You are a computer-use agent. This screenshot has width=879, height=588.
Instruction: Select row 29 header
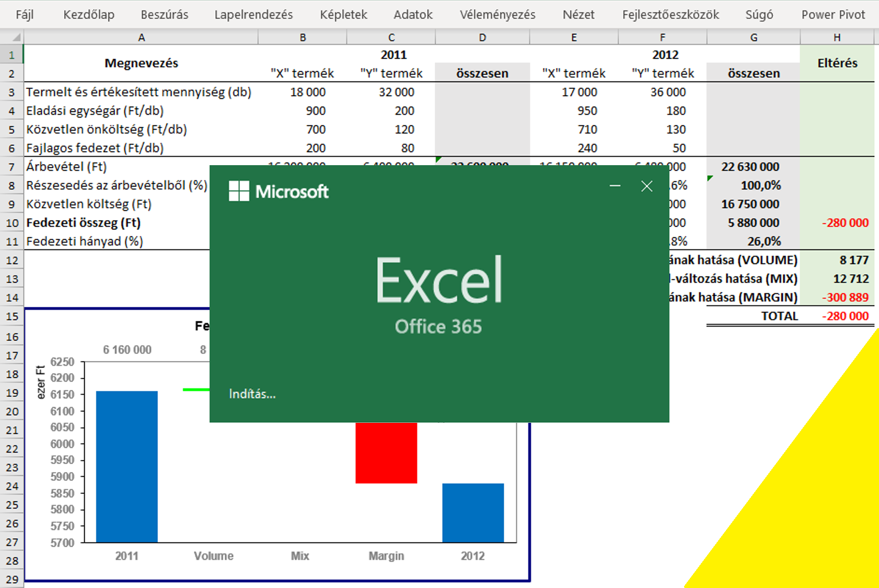(x=12, y=579)
